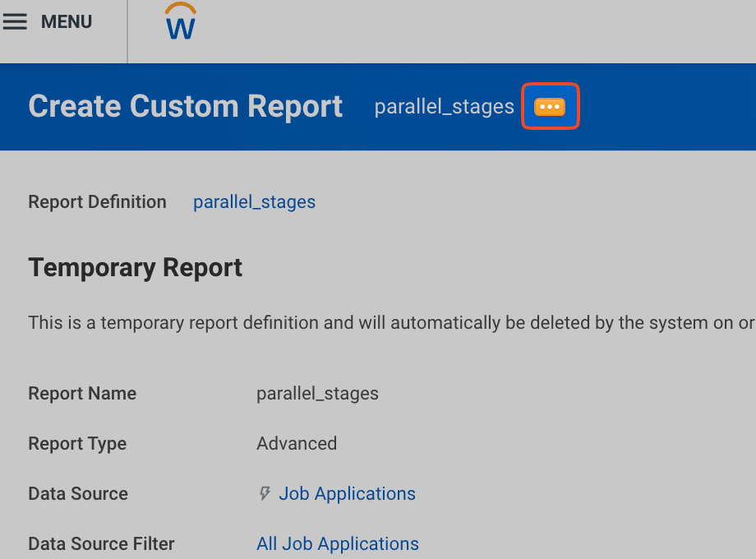This screenshot has width=756, height=559.
Task: Open the parallel_stages Report Definition link
Action: click(x=254, y=202)
